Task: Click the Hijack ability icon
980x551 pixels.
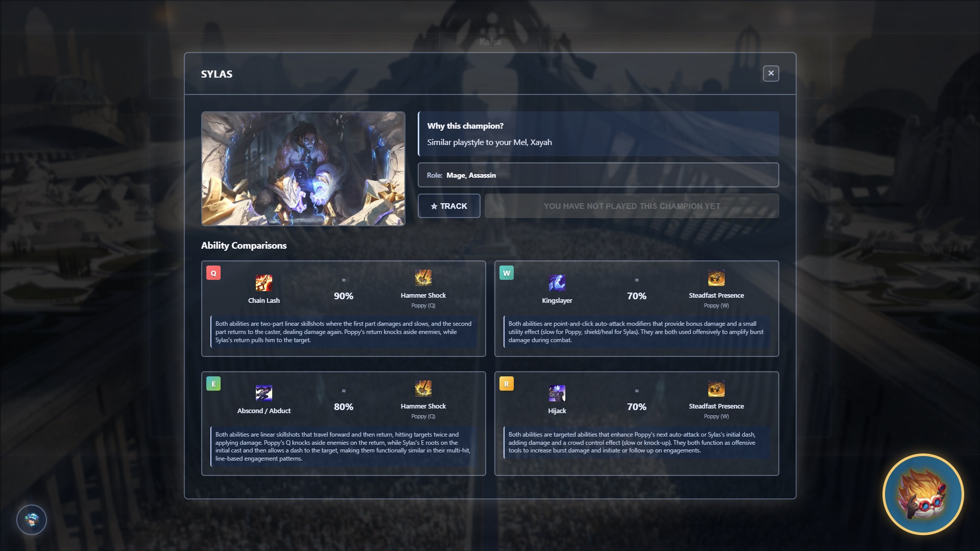Action: [x=557, y=393]
